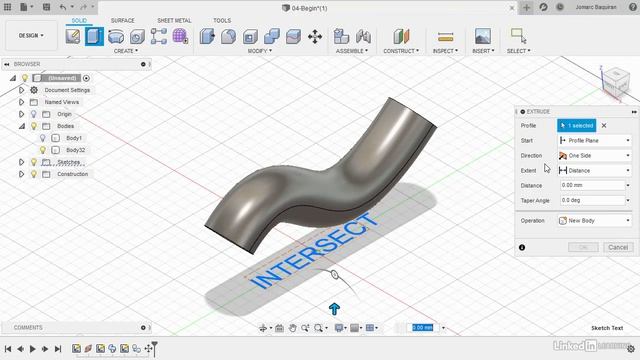
Task: Click the Insert image icon
Action: pos(483,36)
